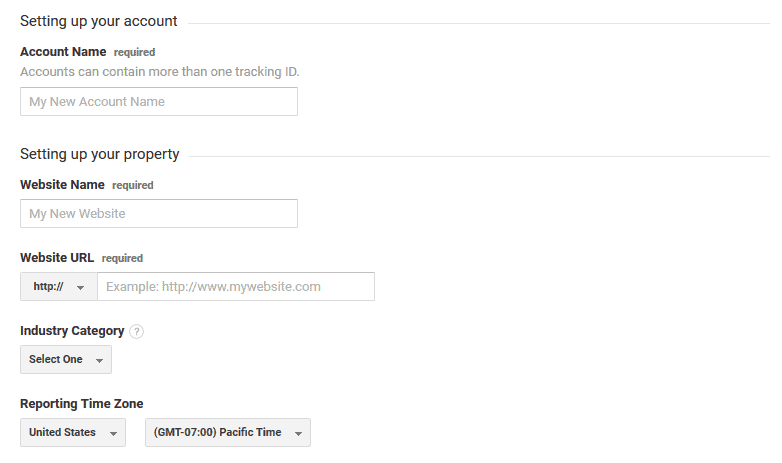782x463 pixels.
Task: Click the arrow on Select One button
Action: point(99,360)
